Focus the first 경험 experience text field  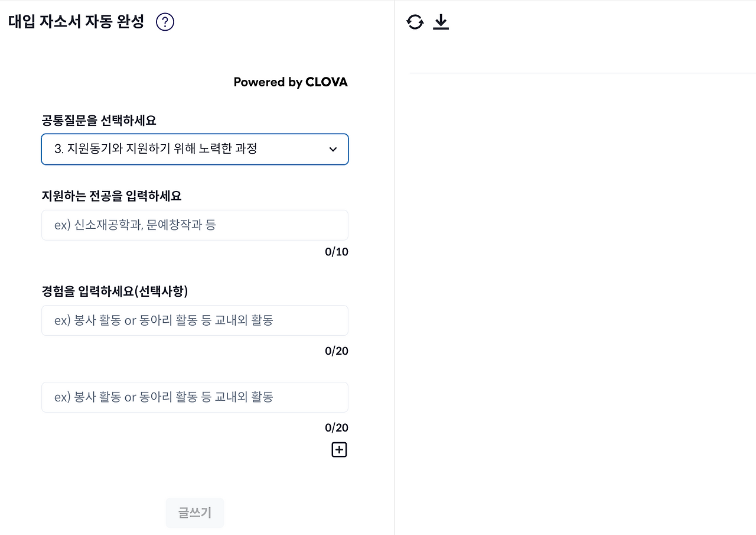coord(195,320)
